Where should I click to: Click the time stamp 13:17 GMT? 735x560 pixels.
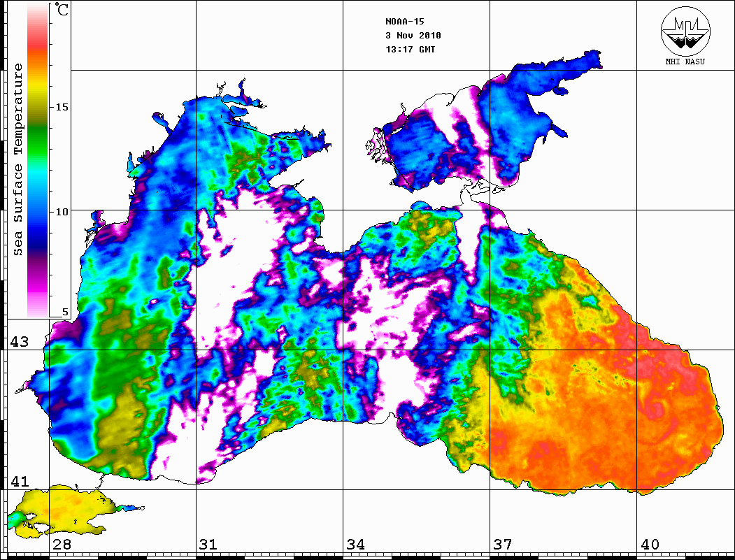pos(410,49)
